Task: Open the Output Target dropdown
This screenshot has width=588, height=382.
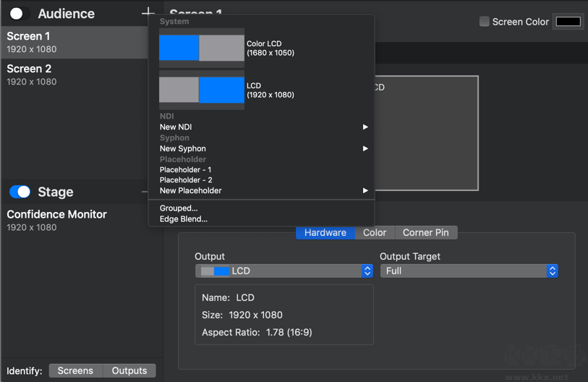Action: tap(469, 271)
